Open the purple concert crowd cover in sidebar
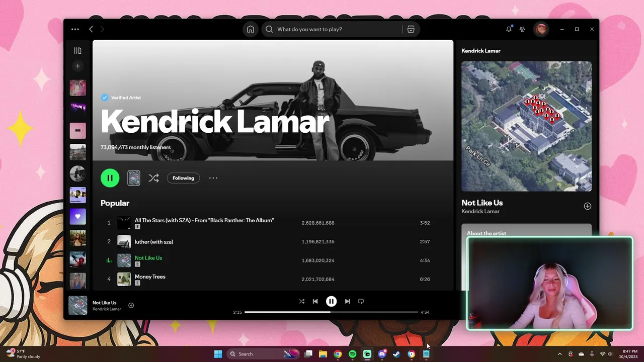 tap(77, 109)
